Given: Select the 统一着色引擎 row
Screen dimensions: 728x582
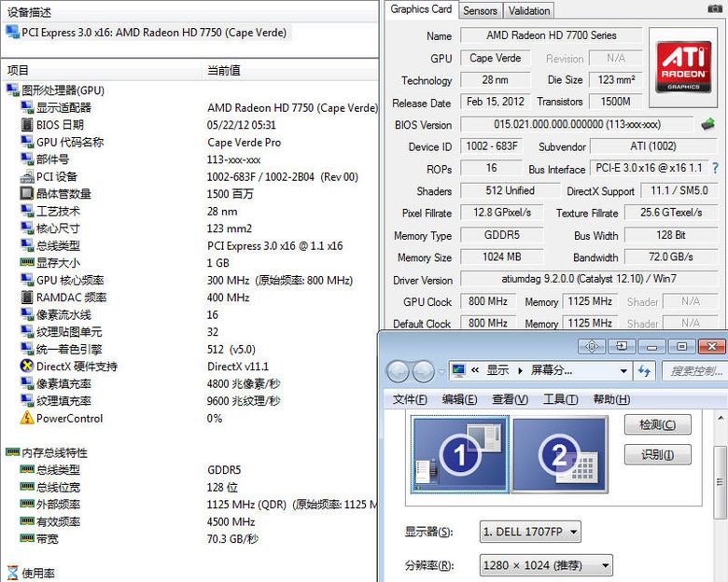Looking at the screenshot, I should pos(190,349).
